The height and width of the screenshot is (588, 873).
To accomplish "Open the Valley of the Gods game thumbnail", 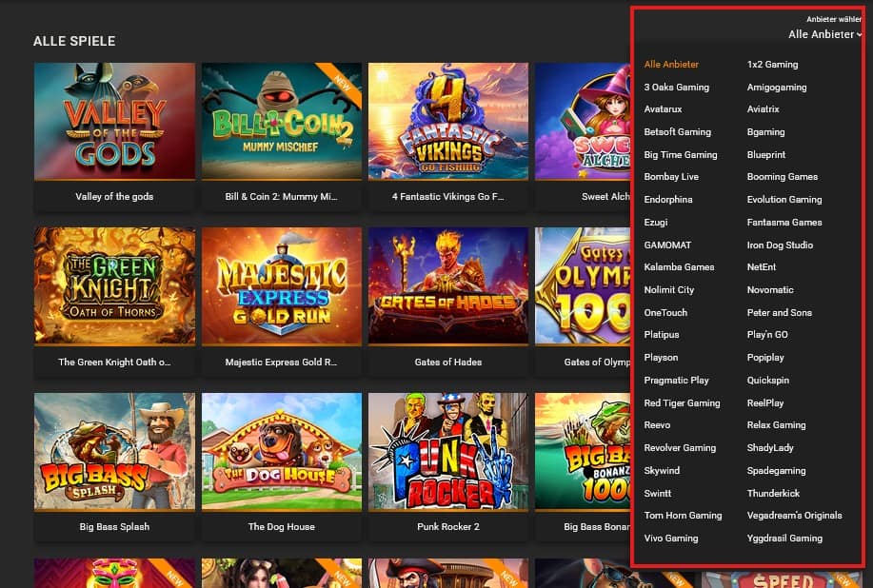I will [114, 121].
